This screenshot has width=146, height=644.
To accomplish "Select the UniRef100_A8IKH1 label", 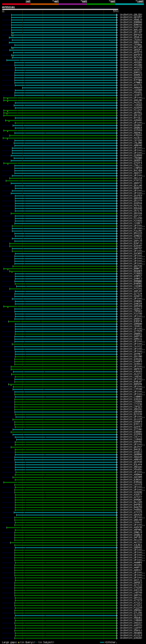I will (131, 565).
